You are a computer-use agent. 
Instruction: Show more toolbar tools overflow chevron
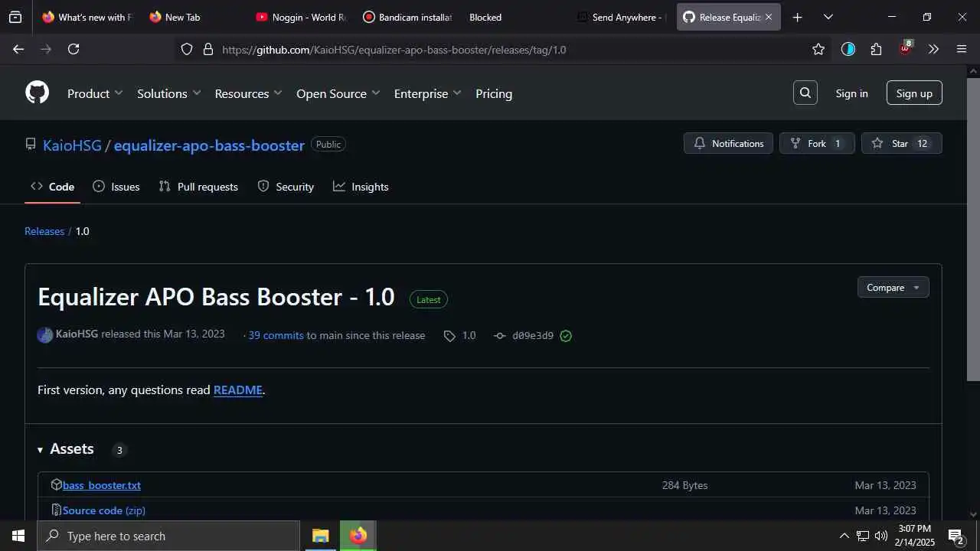(x=933, y=49)
